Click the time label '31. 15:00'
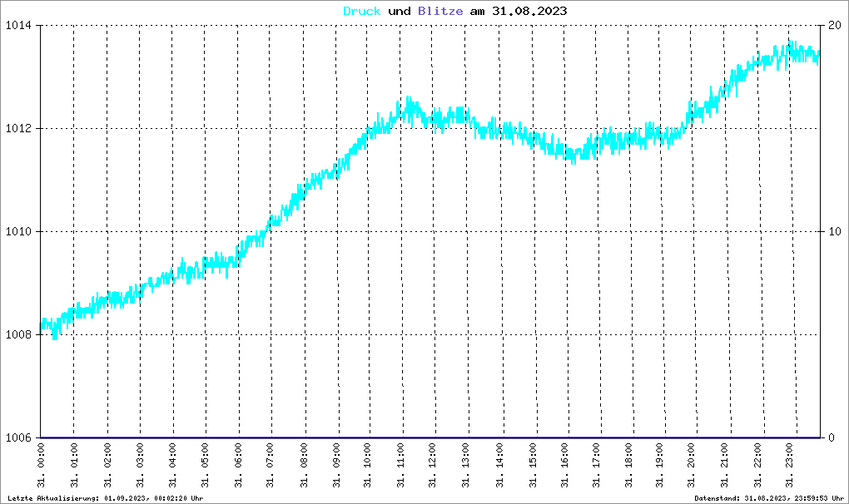849x504 pixels. pos(533,466)
